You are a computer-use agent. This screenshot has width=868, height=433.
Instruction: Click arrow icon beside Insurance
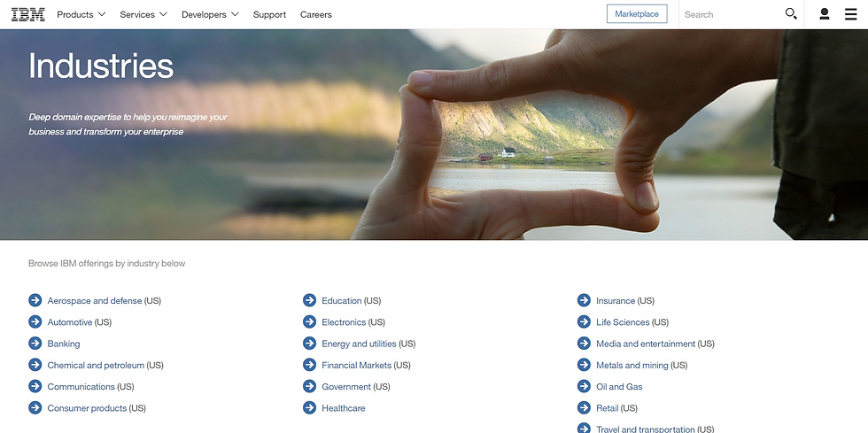pyautogui.click(x=584, y=300)
